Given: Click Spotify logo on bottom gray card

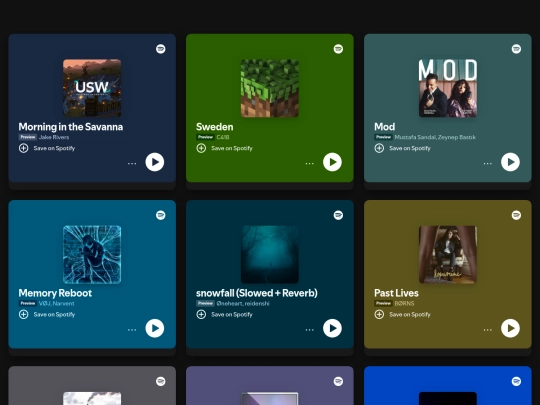Looking at the screenshot, I should click(160, 381).
